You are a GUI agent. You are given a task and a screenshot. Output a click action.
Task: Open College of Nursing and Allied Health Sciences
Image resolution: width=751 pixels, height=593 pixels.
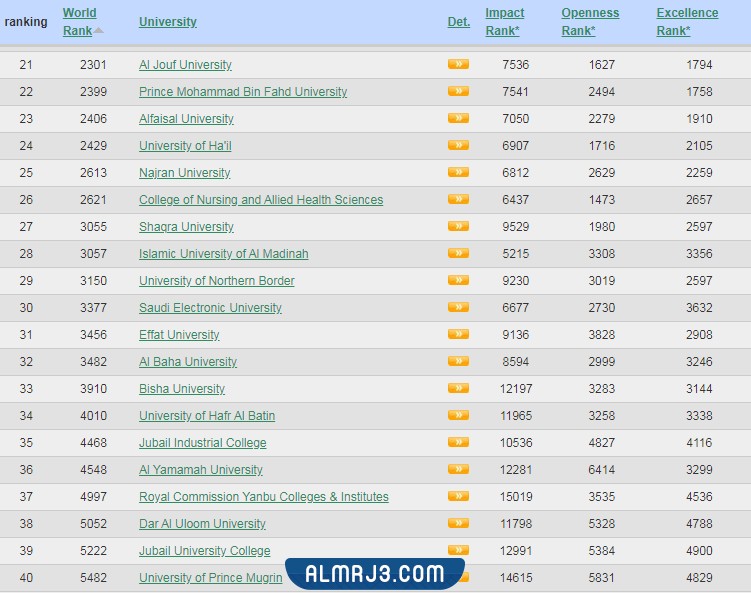[x=261, y=200]
